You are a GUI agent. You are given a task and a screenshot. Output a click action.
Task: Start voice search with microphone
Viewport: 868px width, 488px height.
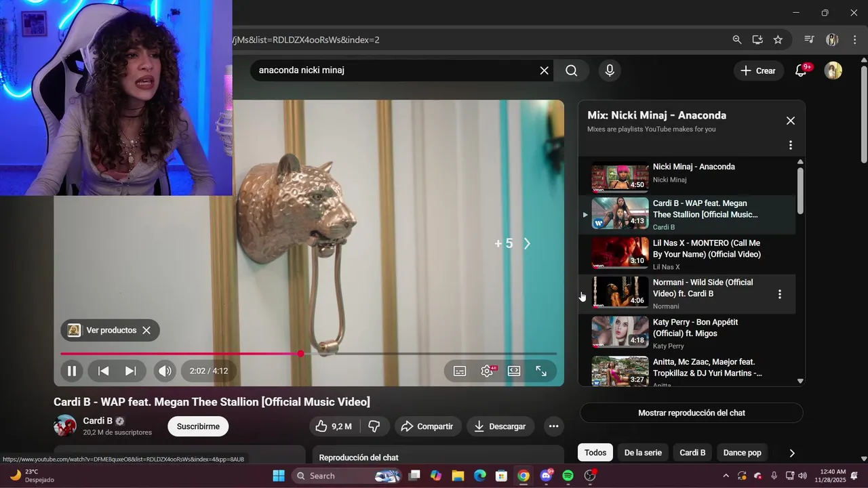point(610,70)
